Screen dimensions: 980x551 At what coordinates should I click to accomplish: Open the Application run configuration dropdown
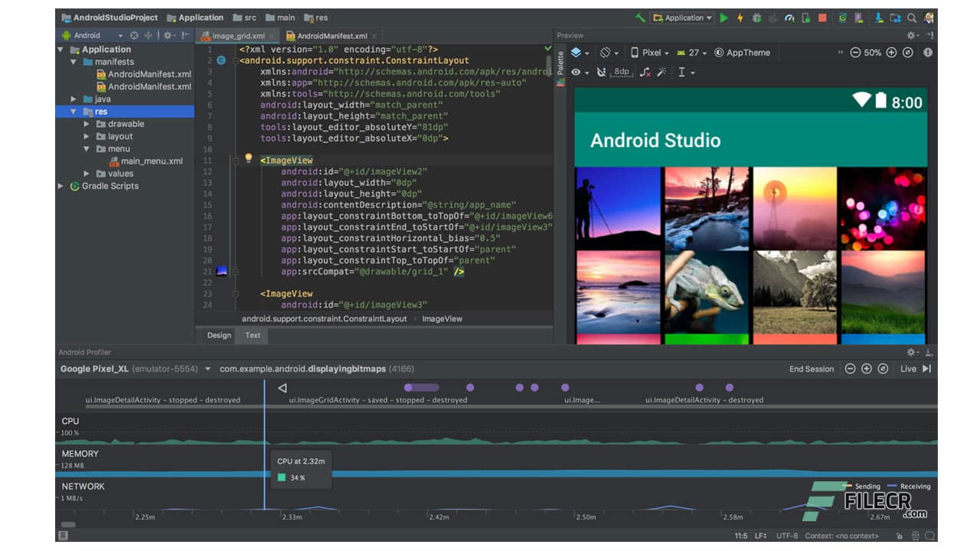point(684,17)
